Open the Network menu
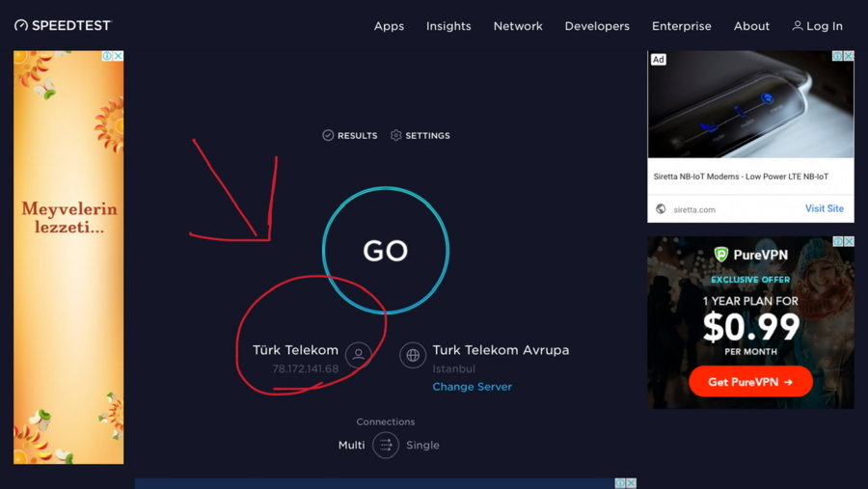Image resolution: width=868 pixels, height=489 pixels. (x=518, y=26)
